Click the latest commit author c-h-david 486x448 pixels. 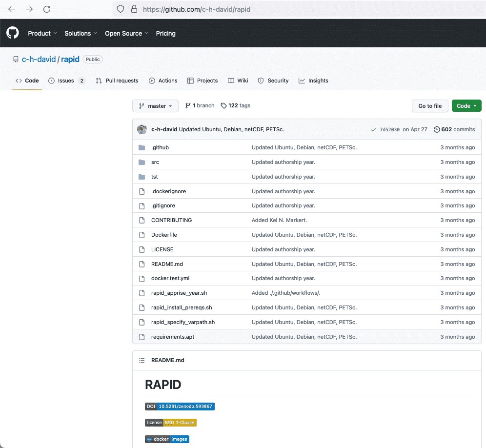(164, 129)
